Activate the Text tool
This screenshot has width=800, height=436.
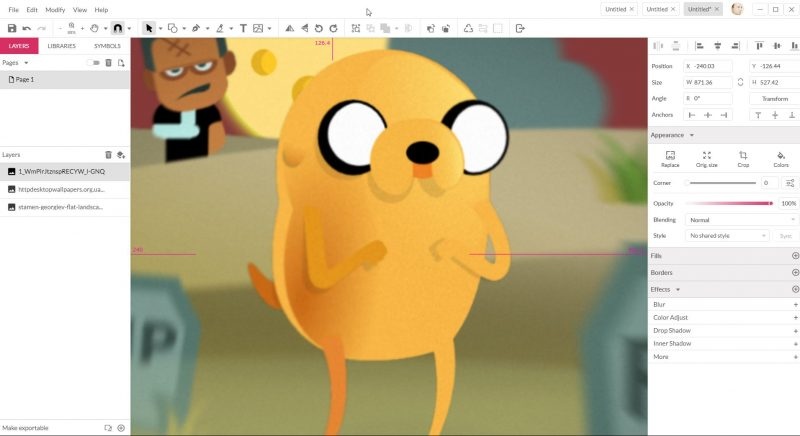(x=243, y=29)
